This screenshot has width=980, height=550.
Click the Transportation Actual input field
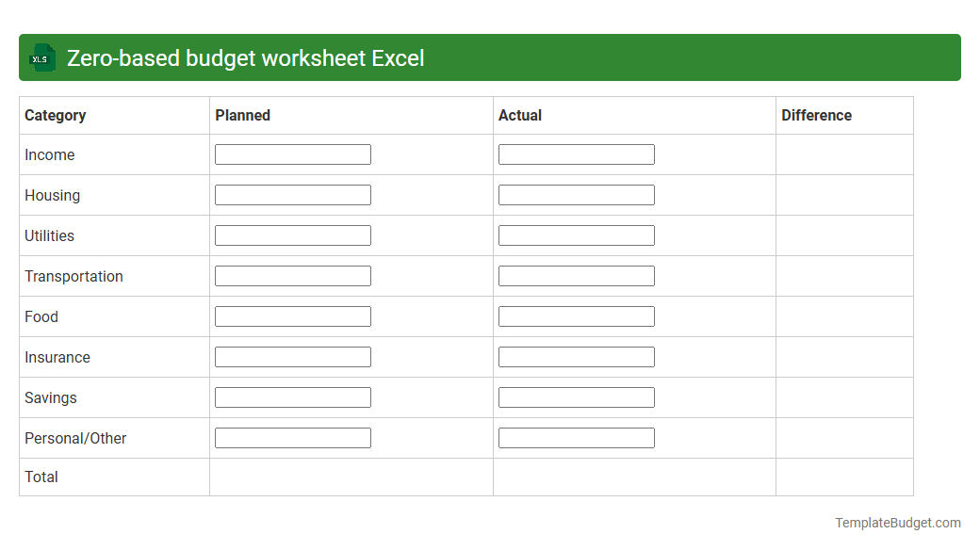click(x=576, y=275)
